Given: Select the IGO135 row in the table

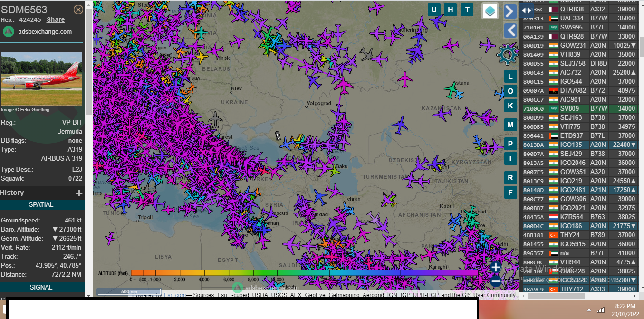Looking at the screenshot, I should [x=579, y=145].
